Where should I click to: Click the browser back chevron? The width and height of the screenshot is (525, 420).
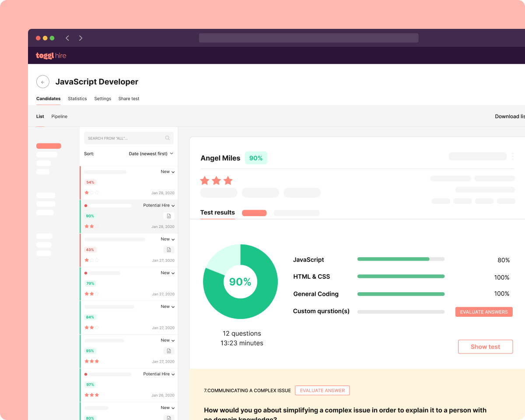coord(67,38)
